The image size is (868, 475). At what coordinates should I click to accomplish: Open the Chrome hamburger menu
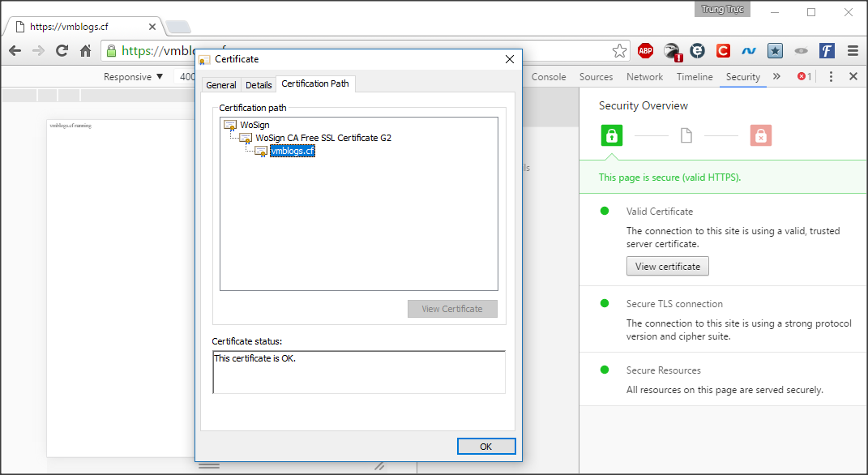click(853, 51)
